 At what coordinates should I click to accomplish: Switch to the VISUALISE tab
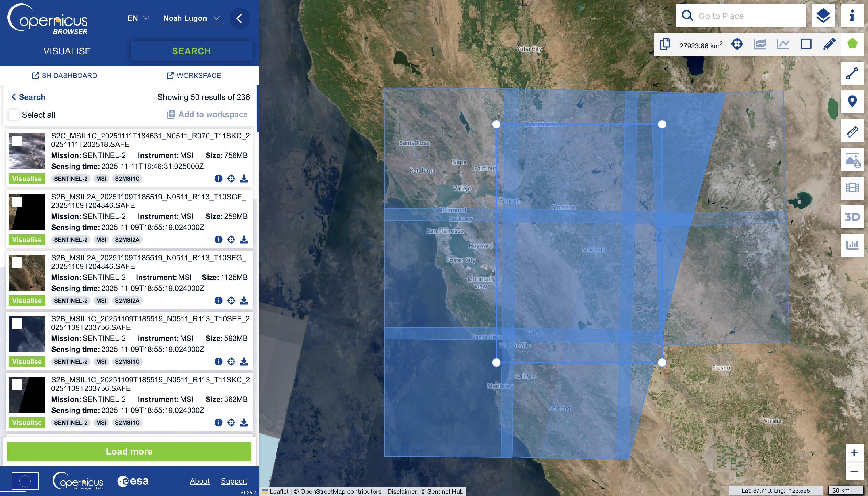[67, 51]
